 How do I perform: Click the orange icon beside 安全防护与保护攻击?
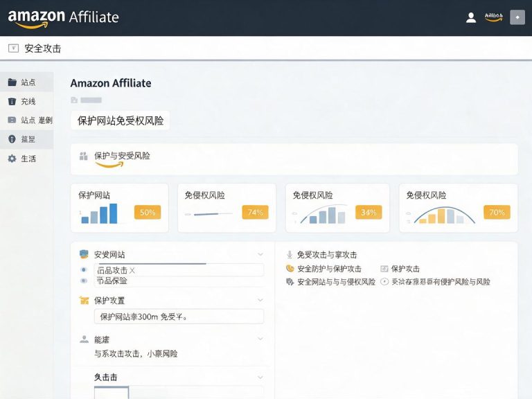(290, 268)
